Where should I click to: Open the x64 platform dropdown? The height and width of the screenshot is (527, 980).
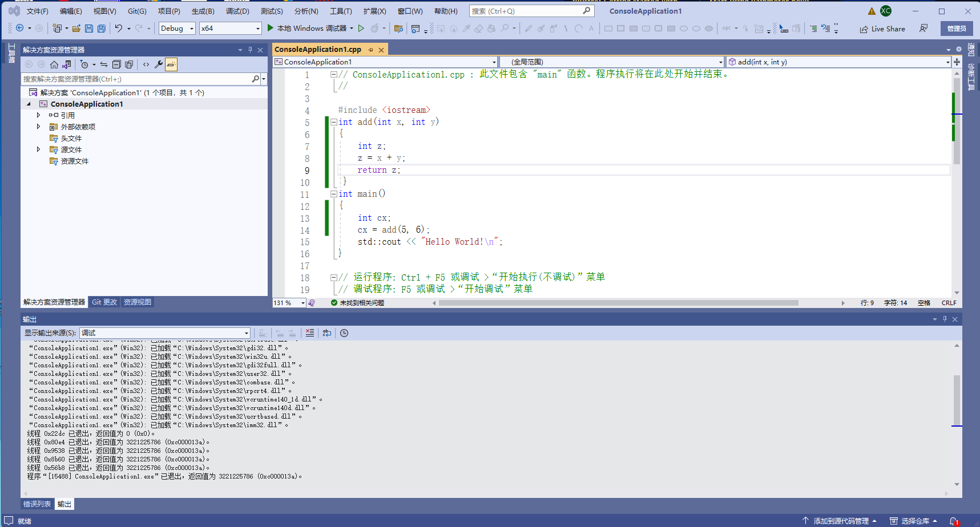(230, 28)
